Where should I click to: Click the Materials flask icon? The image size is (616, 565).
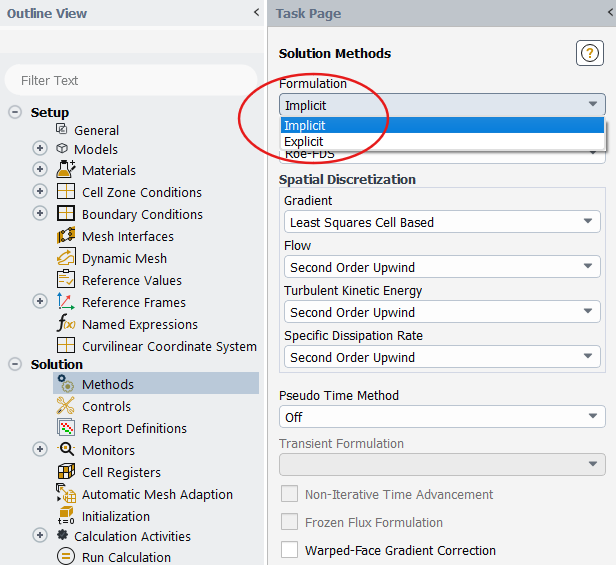[x=66, y=171]
